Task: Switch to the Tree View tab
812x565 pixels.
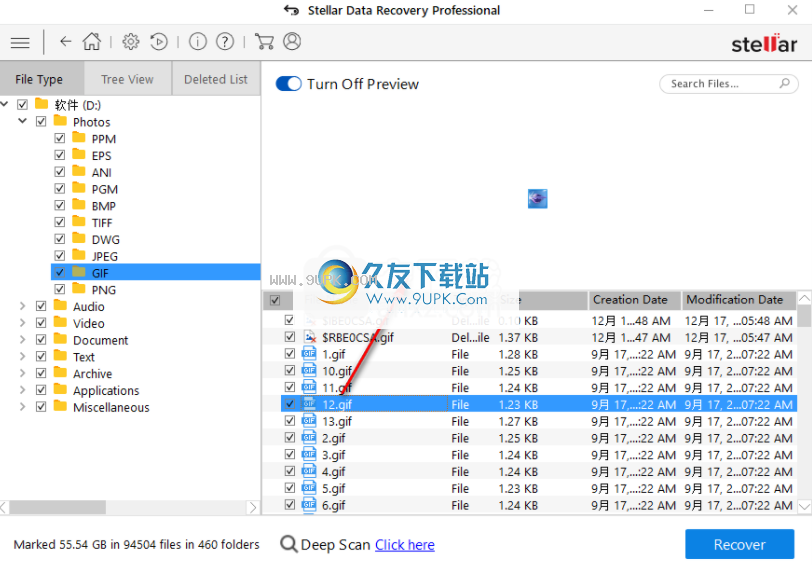Action: tap(127, 79)
